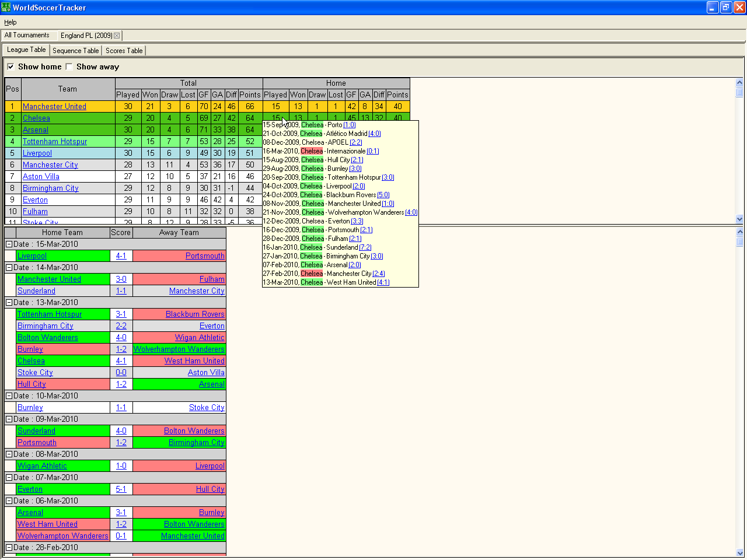Open the 3-0 Manchester United vs Fulham score
The width and height of the screenshot is (747, 560).
[x=121, y=279]
